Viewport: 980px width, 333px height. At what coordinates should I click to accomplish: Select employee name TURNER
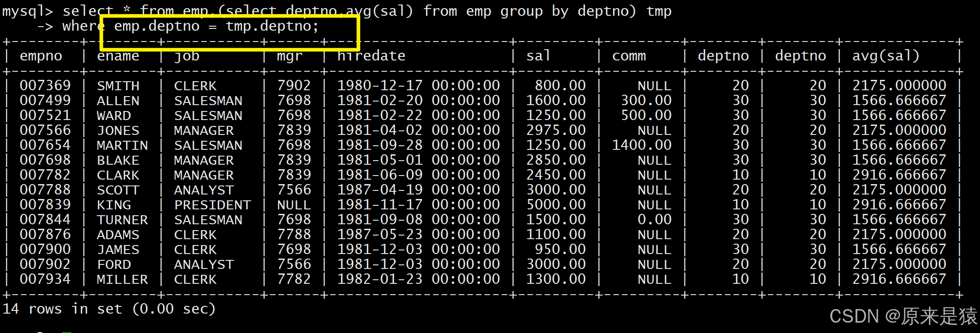coord(122,220)
